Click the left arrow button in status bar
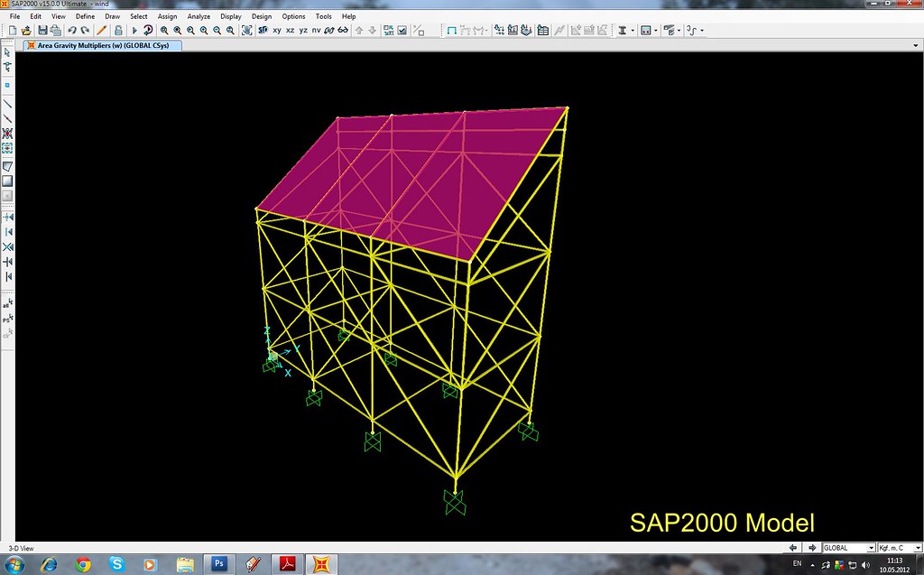The height and width of the screenshot is (575, 924). [794, 547]
